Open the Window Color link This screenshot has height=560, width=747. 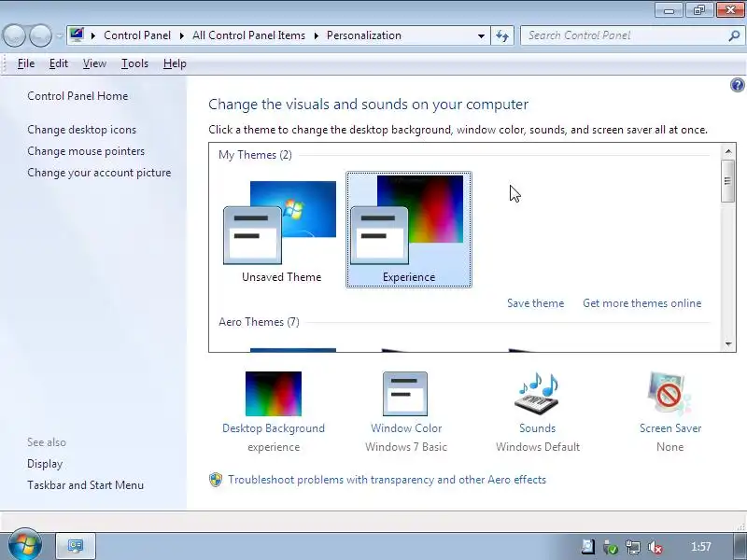406,428
